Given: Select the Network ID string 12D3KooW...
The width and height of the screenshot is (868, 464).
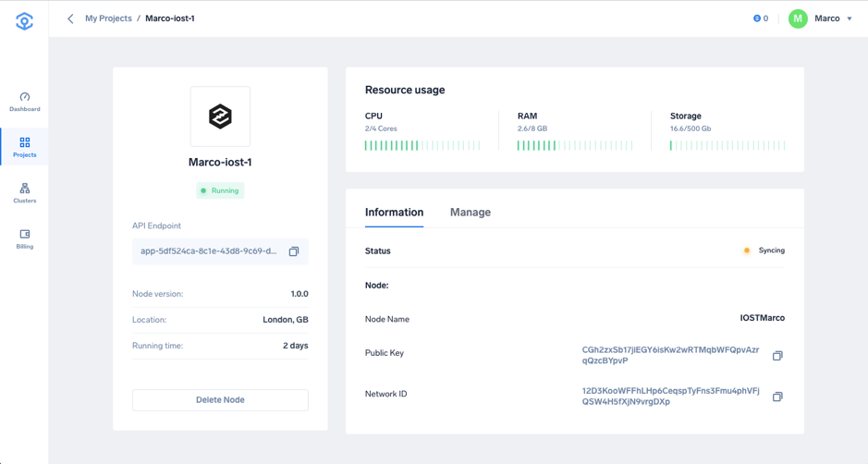Looking at the screenshot, I should coord(670,397).
